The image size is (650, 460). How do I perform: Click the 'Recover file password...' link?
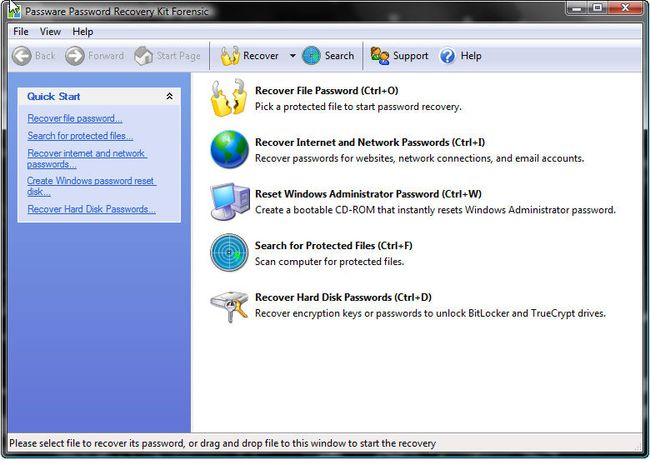pos(75,119)
